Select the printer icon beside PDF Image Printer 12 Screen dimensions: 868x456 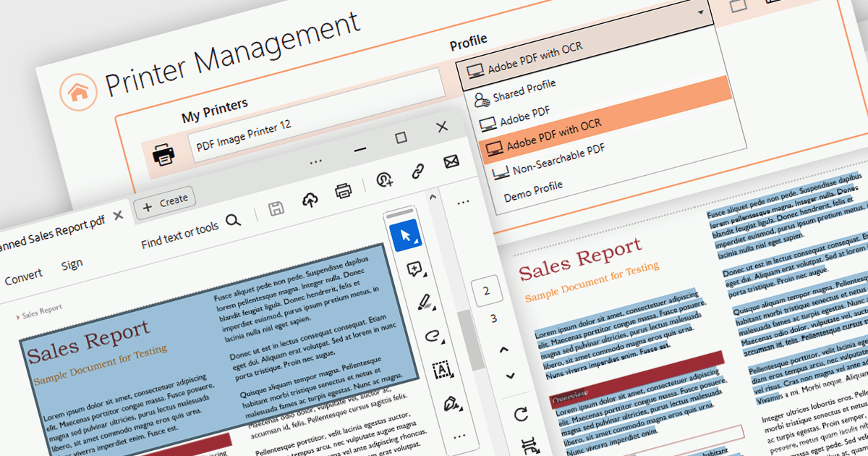click(164, 154)
